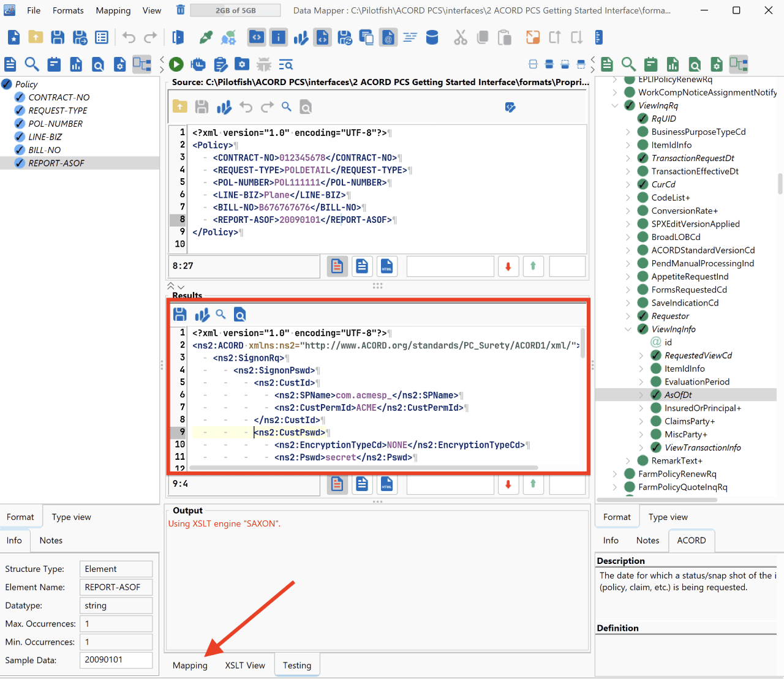The height and width of the screenshot is (679, 784).
Task: Click the blue ruler icon in top toolbar
Action: [x=599, y=38]
